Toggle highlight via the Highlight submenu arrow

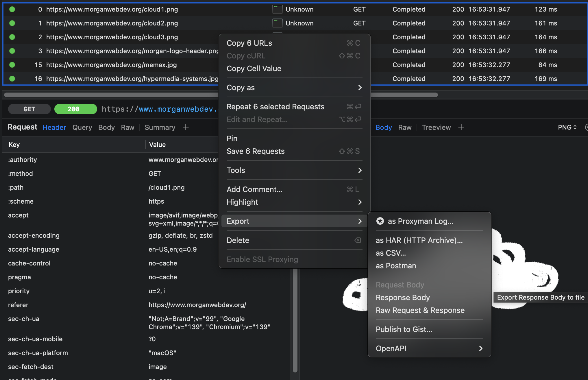(360, 202)
